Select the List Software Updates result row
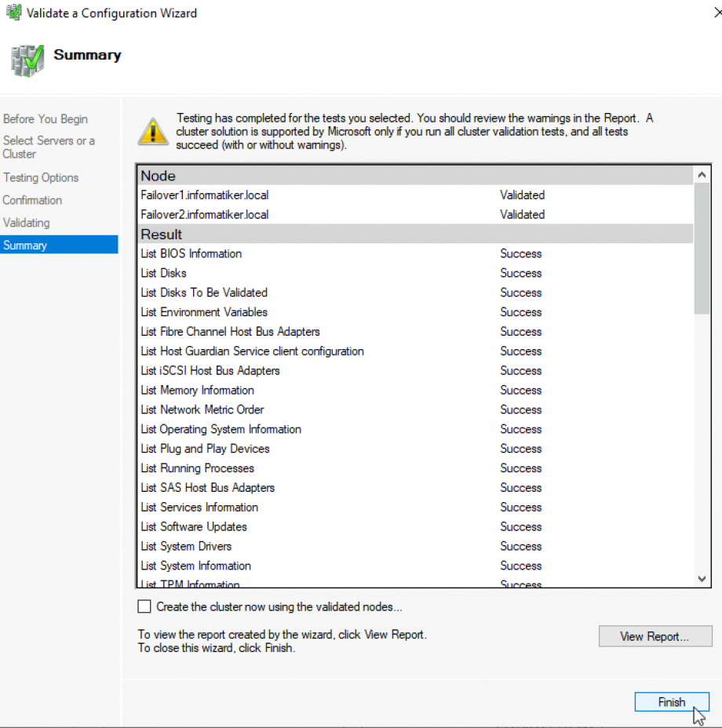Image resolution: width=722 pixels, height=728 pixels. [193, 526]
